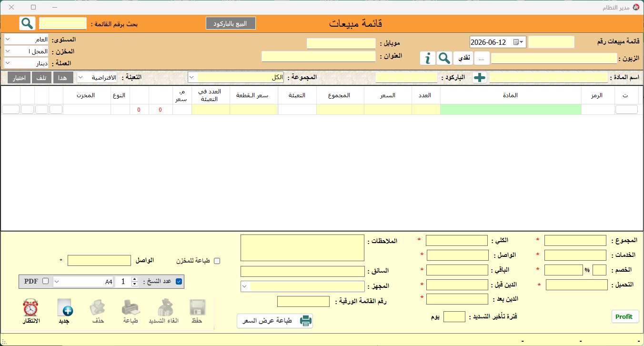Image resolution: width=644 pixels, height=346 pixels.
Task: Click the green المادة cell in first row
Action: click(511, 110)
